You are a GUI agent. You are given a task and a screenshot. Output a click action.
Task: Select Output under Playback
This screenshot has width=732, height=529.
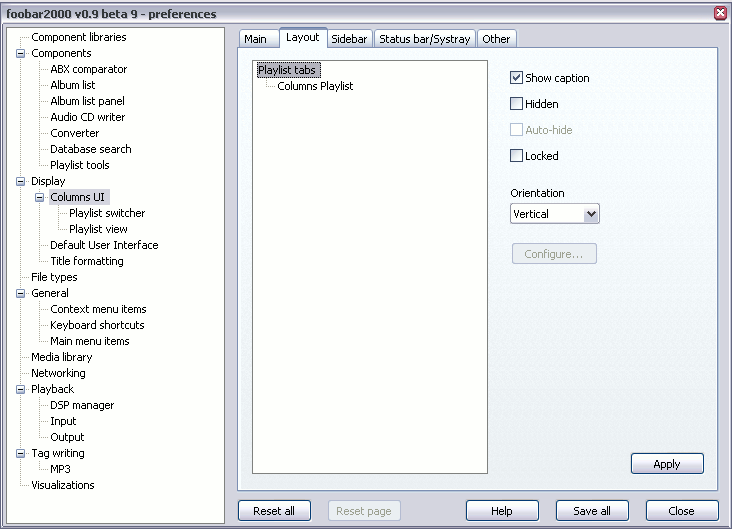click(x=67, y=437)
